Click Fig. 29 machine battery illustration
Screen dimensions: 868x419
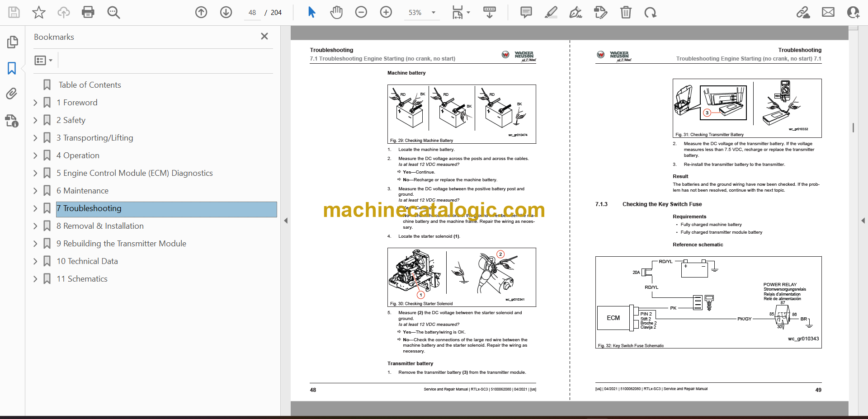[x=462, y=114]
